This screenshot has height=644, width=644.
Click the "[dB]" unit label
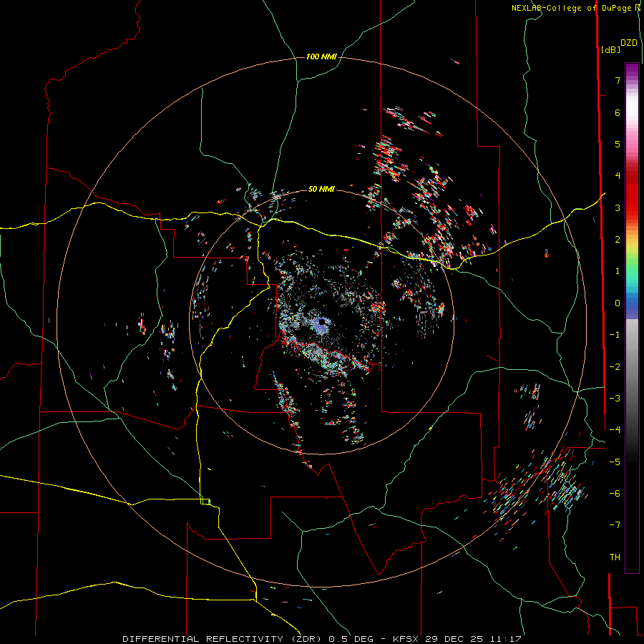(611, 49)
